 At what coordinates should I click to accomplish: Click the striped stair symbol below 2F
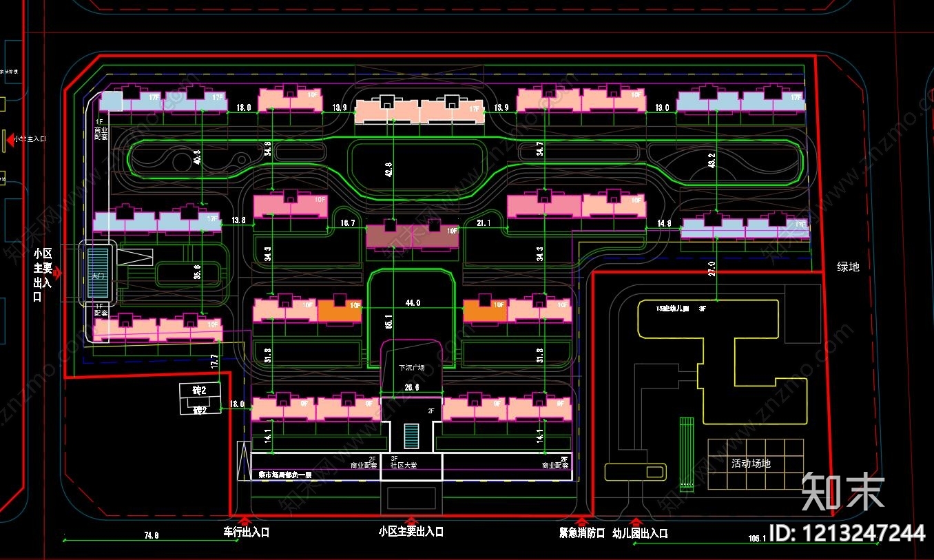[x=411, y=435]
